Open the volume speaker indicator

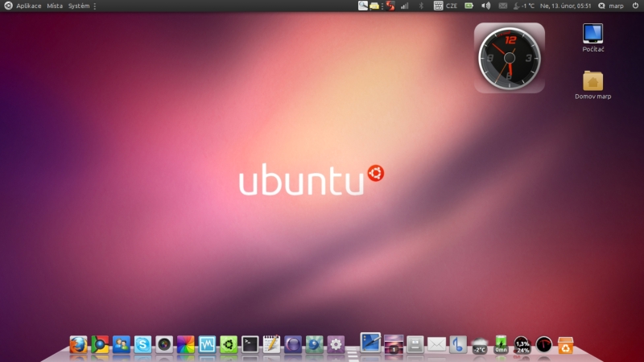click(486, 6)
